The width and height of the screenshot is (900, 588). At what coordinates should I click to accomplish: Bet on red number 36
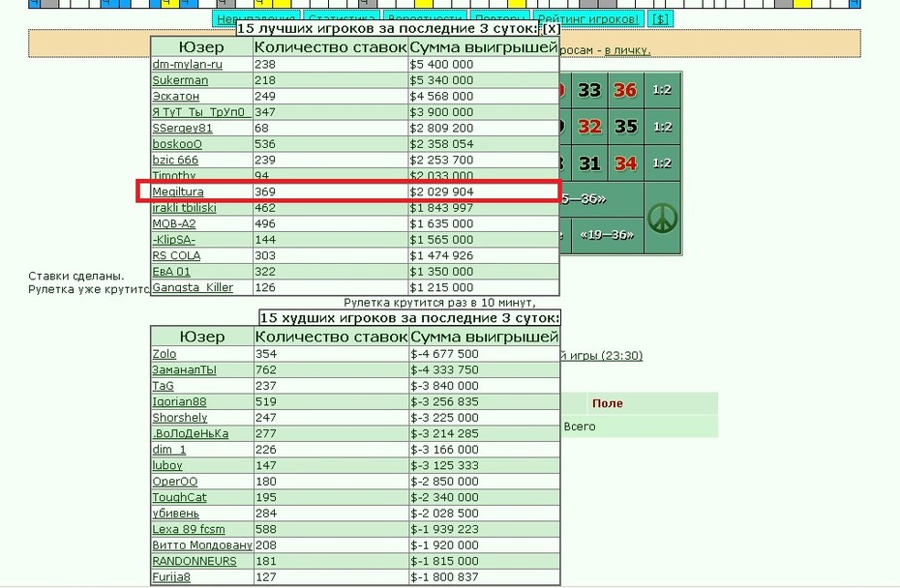point(625,90)
